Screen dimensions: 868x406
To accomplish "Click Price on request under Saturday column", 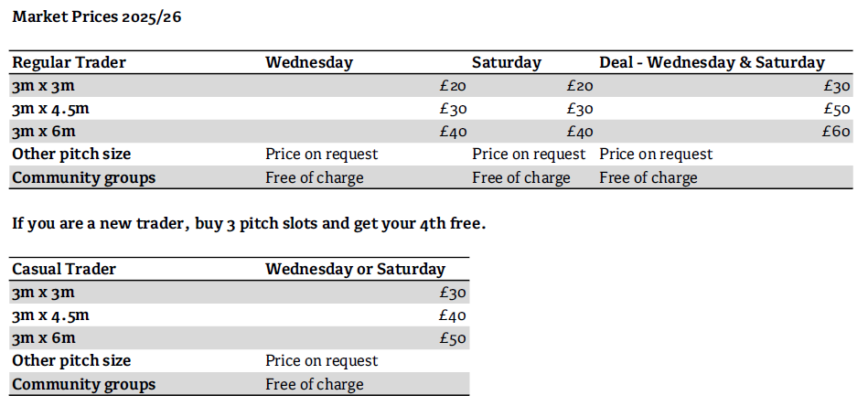I will pos(529,154).
